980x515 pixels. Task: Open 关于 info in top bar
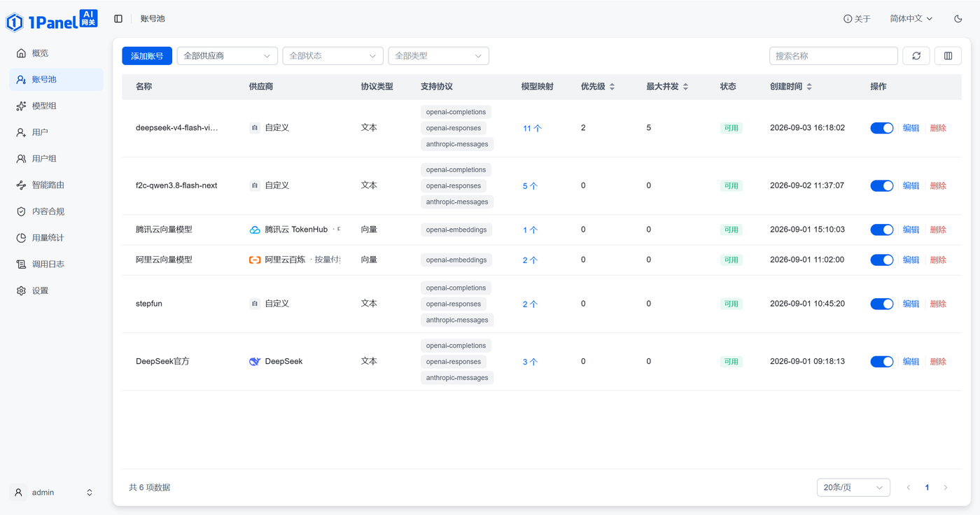pyautogui.click(x=857, y=19)
